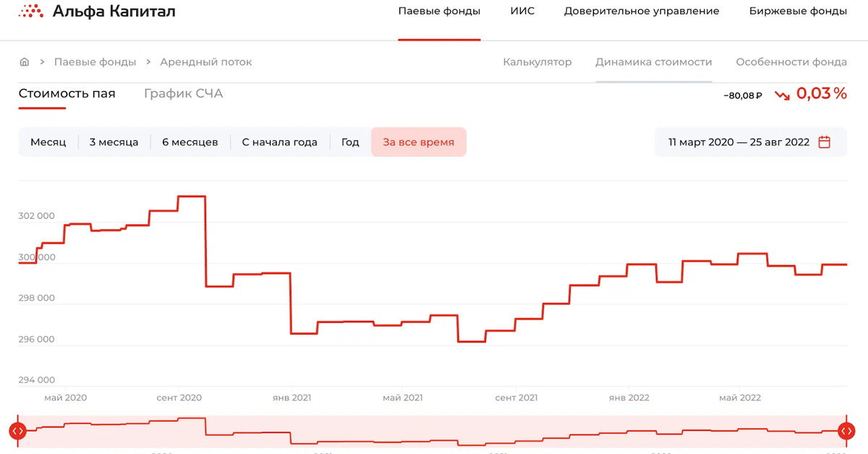Open the Паевые фонды top menu
The width and height of the screenshot is (868, 454).
coord(439,12)
